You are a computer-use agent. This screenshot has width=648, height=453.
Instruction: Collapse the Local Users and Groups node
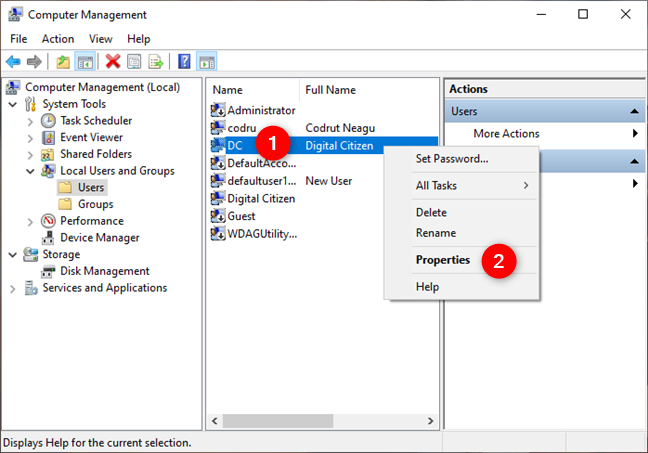(30, 171)
